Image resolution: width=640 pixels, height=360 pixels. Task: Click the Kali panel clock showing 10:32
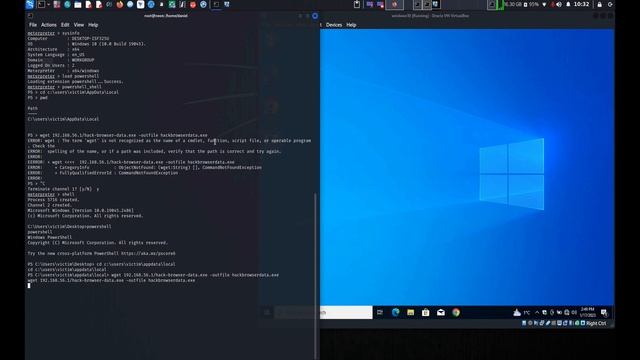[x=581, y=4]
